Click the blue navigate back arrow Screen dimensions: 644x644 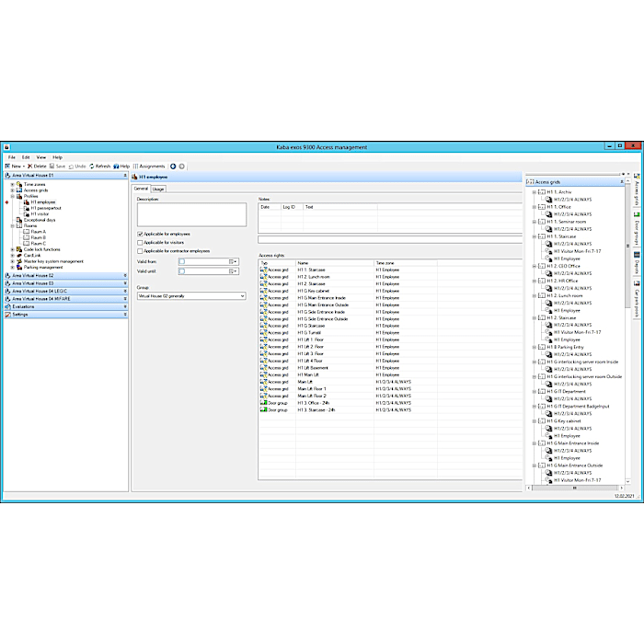point(173,167)
